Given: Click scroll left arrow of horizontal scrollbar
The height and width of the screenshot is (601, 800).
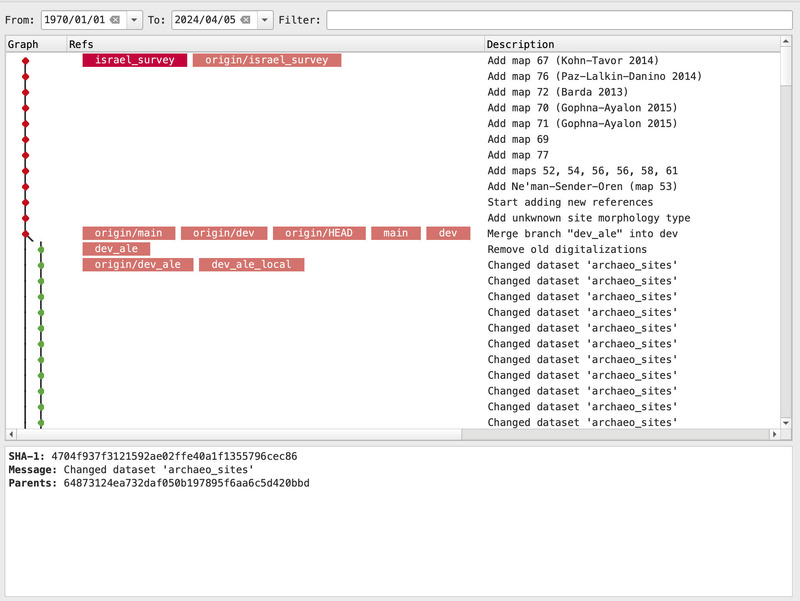Looking at the screenshot, I should point(11,434).
